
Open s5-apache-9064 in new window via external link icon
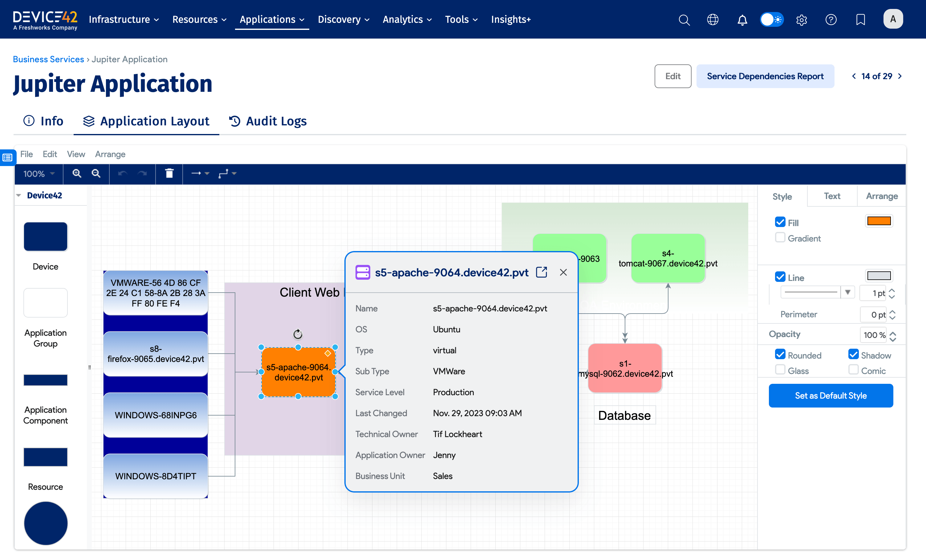[x=542, y=272]
